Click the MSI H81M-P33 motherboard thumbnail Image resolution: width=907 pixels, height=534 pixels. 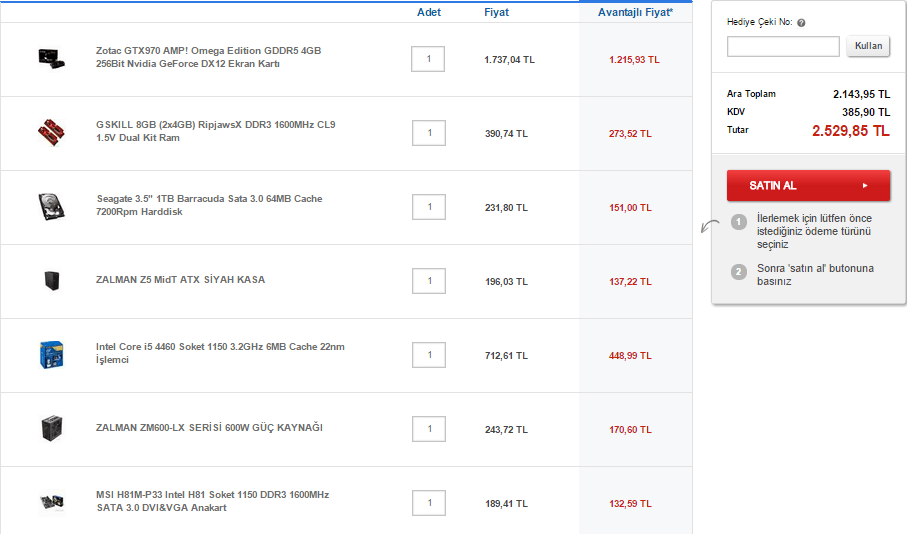[49, 502]
